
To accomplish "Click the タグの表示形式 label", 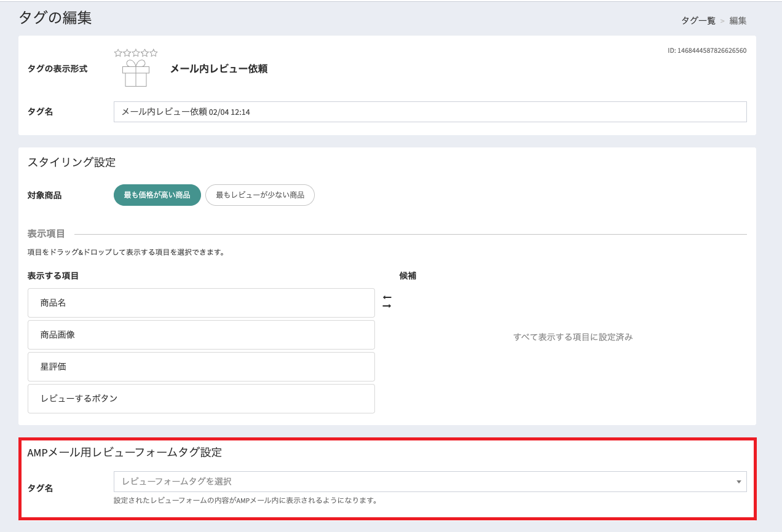I will click(x=58, y=69).
